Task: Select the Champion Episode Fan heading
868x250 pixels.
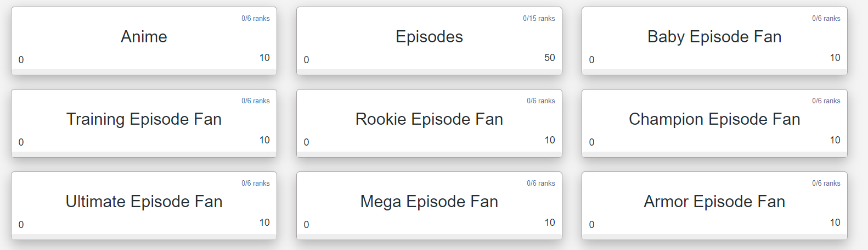Action: tap(714, 119)
